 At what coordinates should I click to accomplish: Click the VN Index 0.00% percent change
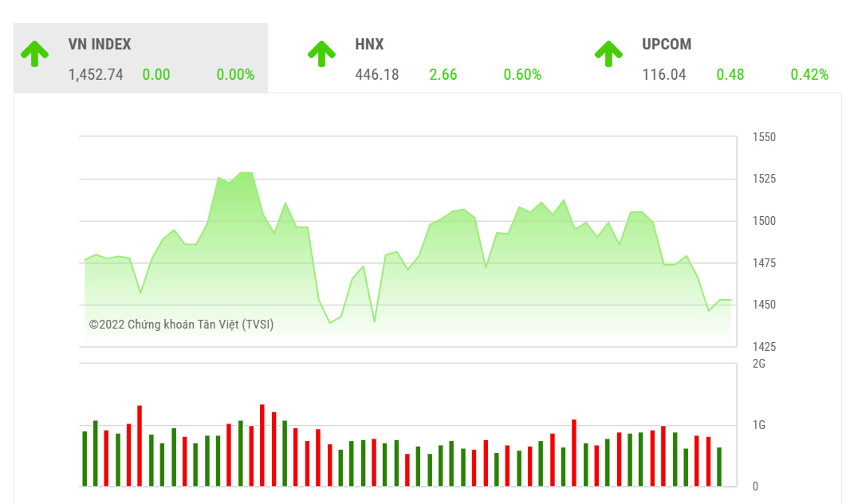click(235, 75)
